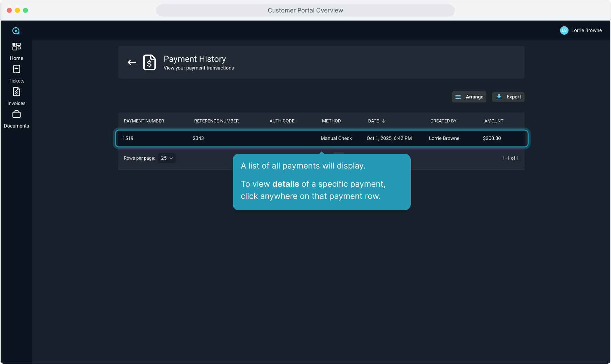Viewport: 611px width, 364px height.
Task: Click the Created By column header
Action: click(443, 121)
